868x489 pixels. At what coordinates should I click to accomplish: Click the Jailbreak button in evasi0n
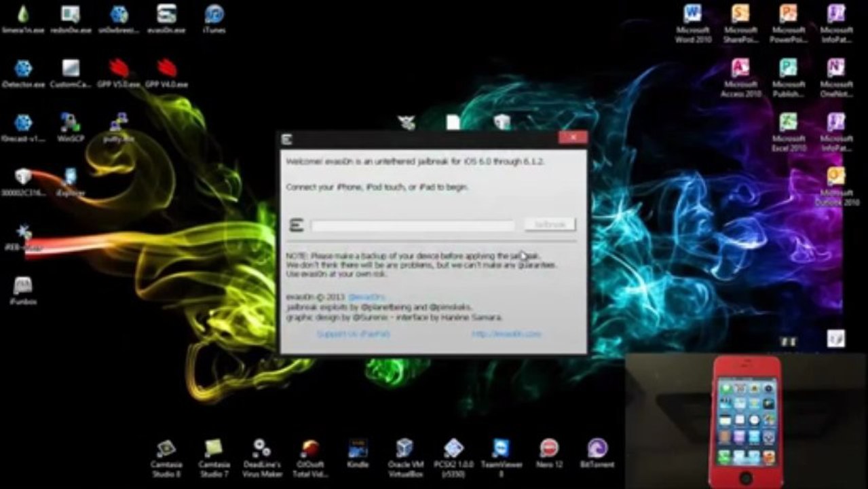(x=550, y=224)
